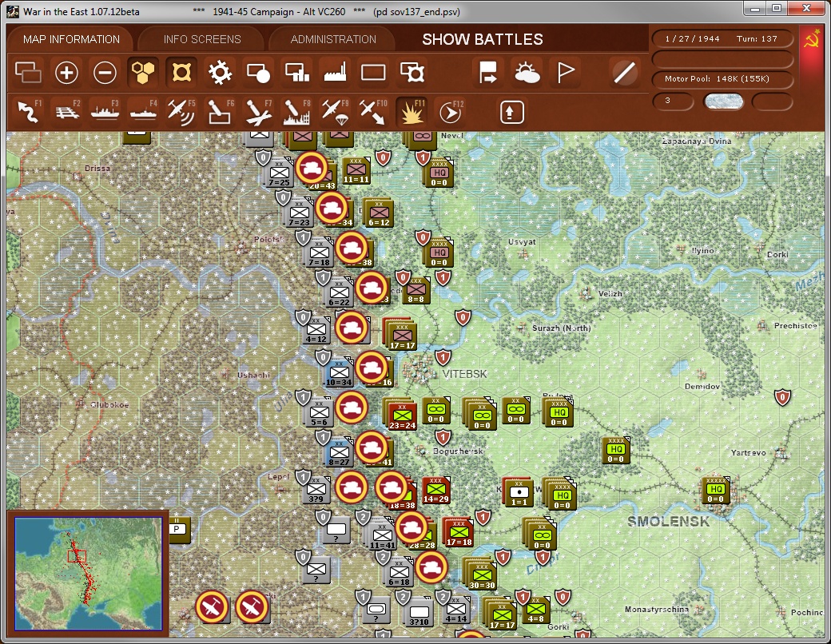Toggle fortification levels gear icon

pos(220,73)
